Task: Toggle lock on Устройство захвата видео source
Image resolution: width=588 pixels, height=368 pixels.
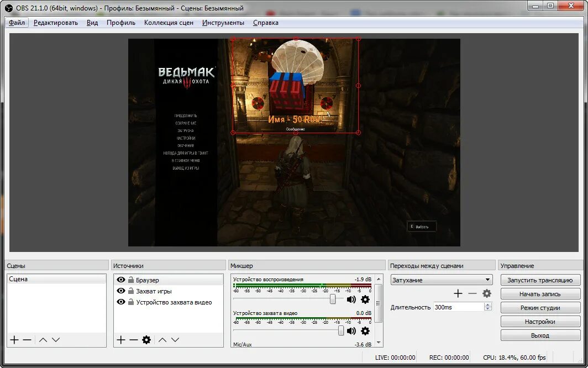Action: click(x=131, y=302)
